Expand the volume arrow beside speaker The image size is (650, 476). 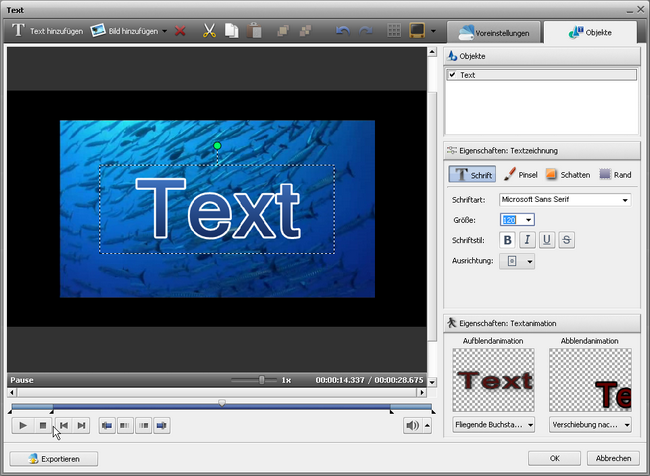coord(427,425)
